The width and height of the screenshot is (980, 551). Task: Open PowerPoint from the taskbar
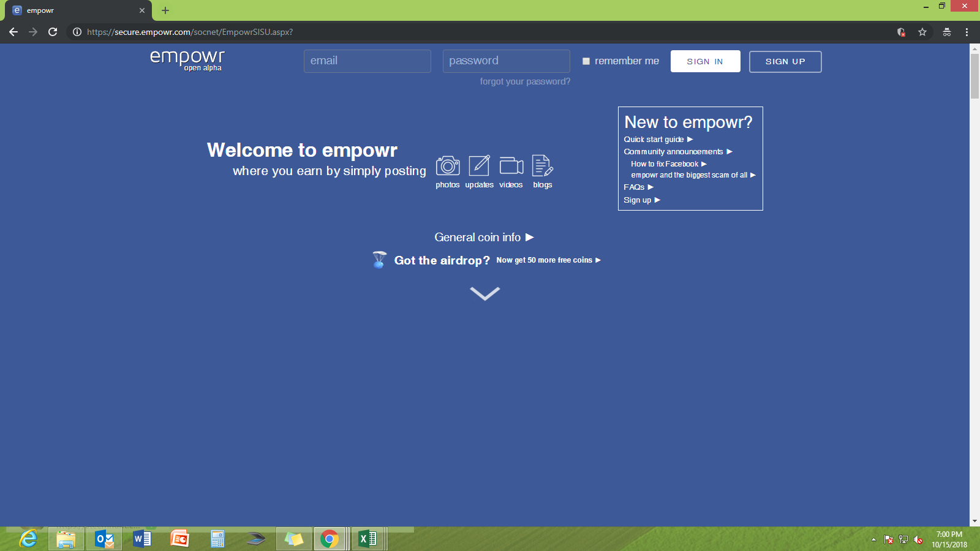(x=180, y=539)
